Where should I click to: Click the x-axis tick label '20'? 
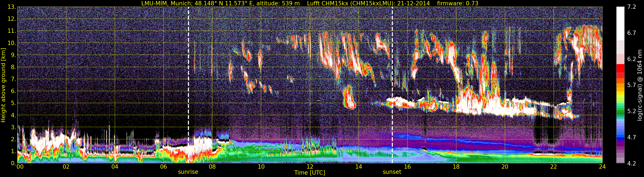(504, 167)
